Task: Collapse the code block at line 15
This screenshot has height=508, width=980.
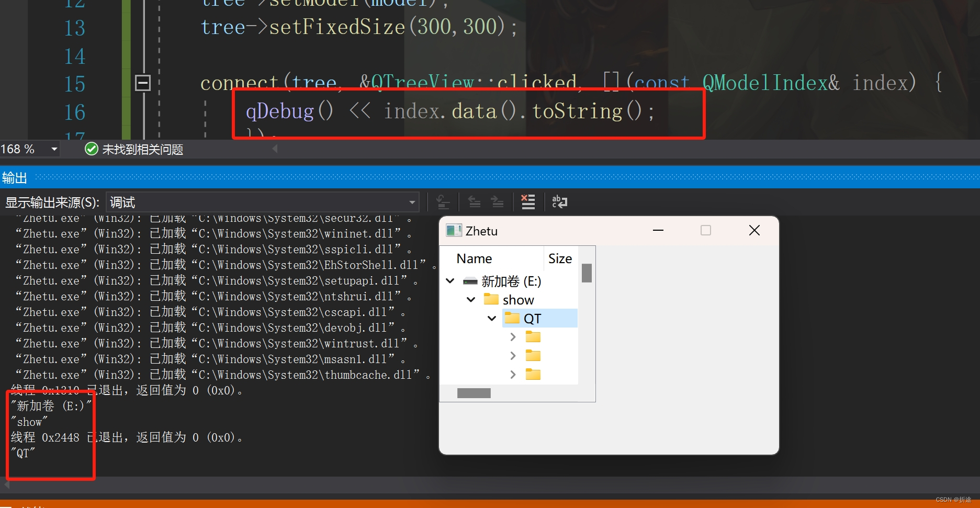Action: coord(143,83)
